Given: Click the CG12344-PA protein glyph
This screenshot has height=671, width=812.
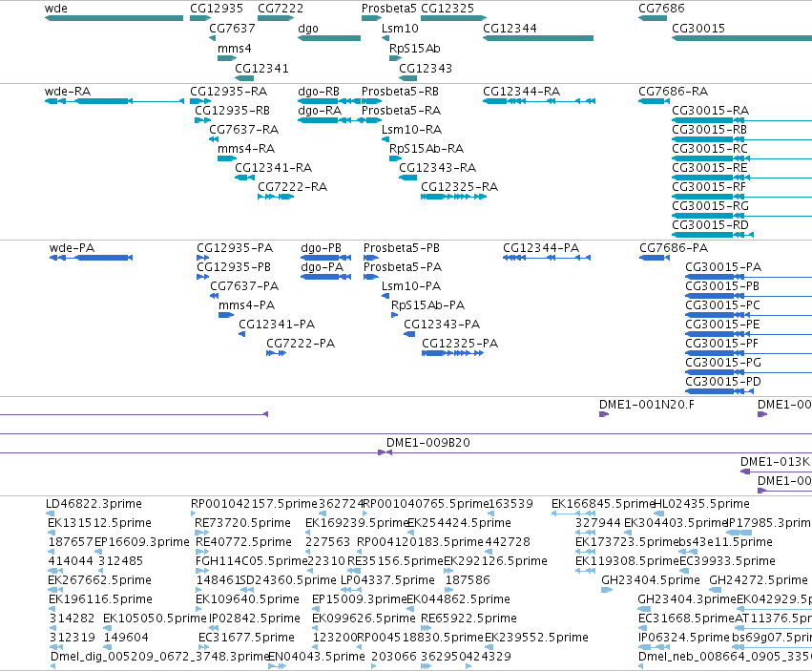Looking at the screenshot, I should click(x=547, y=258).
